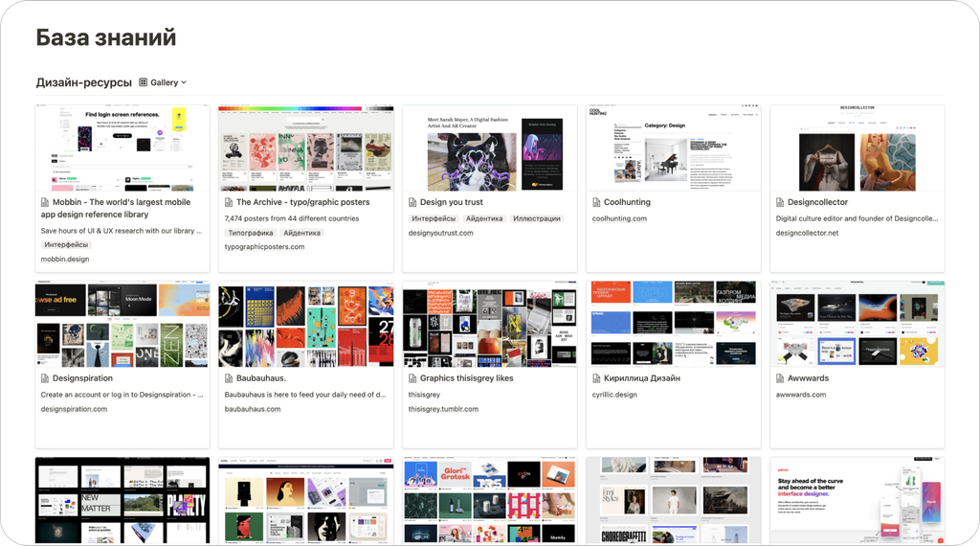Click the Baubauhaus preview thumbnail

[306, 324]
